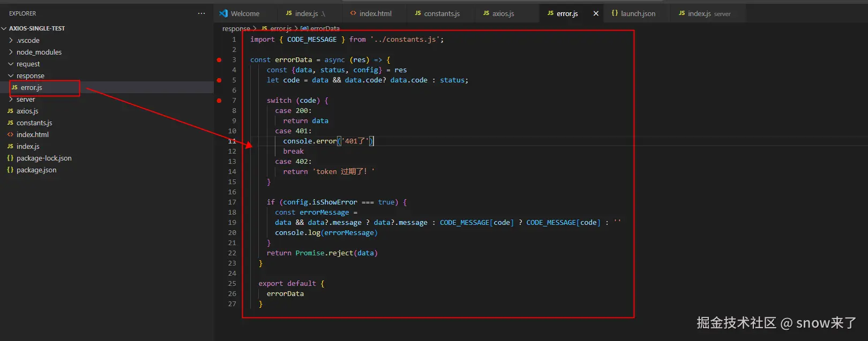Click the HTML icon of explorer index.html
This screenshot has height=341, width=868.
tap(10, 134)
